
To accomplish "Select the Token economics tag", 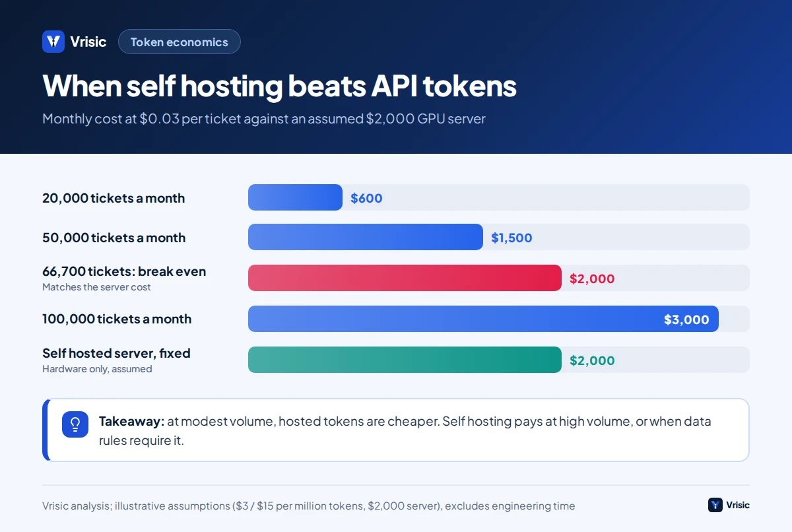I will [x=180, y=42].
